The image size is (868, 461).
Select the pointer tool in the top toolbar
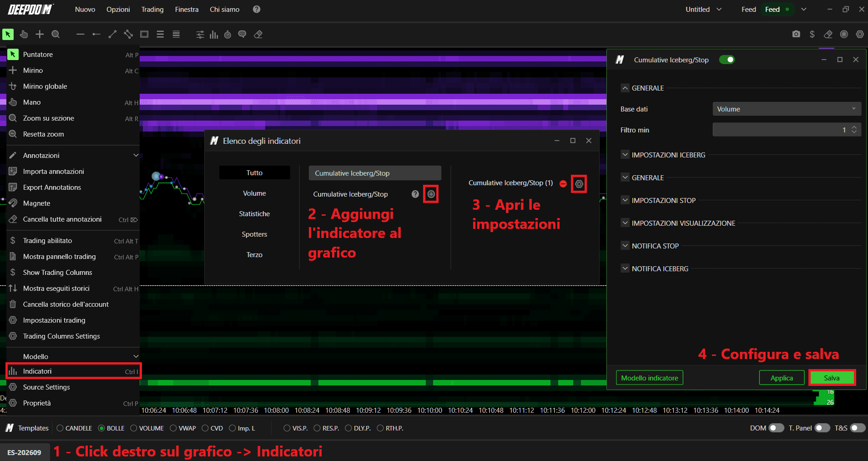pyautogui.click(x=8, y=34)
